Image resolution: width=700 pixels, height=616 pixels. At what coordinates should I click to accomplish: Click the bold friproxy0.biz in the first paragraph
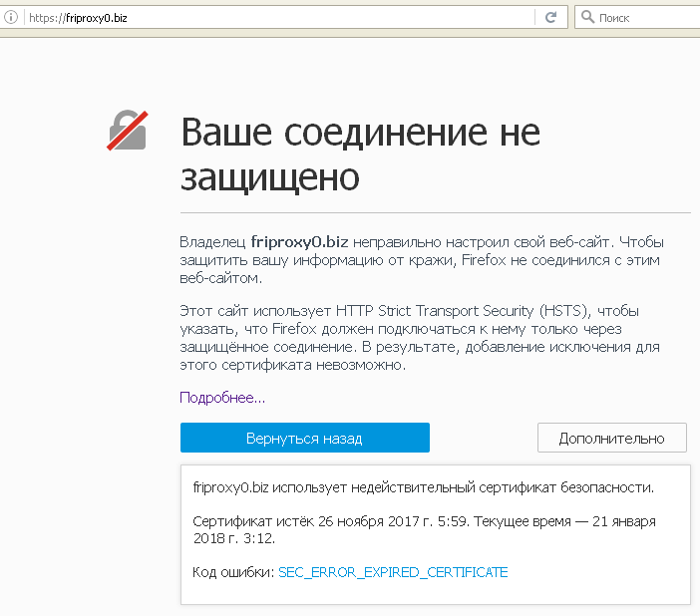(x=299, y=241)
